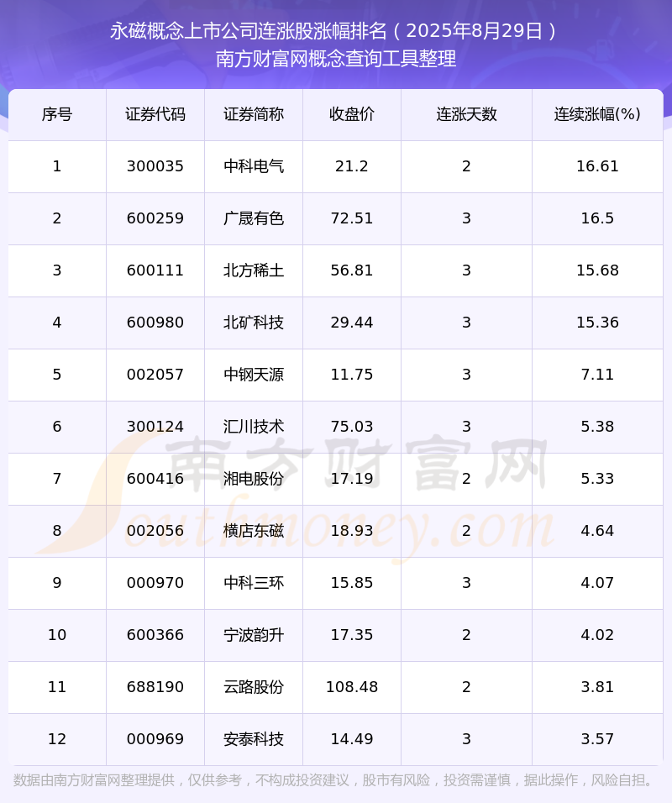
Task: Click closing price 108.48
Action: pyautogui.click(x=352, y=687)
